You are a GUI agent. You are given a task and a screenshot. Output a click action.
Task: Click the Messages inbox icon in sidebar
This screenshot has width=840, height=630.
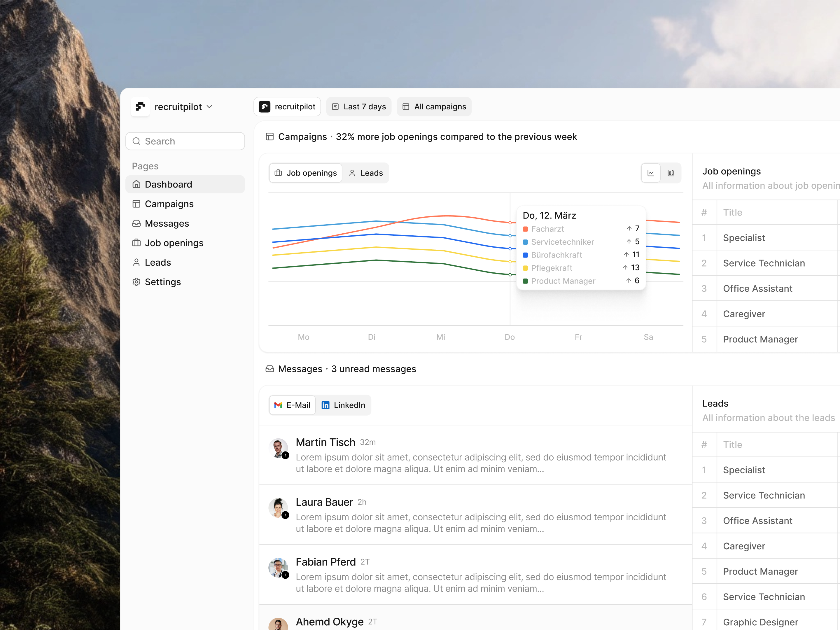136,223
